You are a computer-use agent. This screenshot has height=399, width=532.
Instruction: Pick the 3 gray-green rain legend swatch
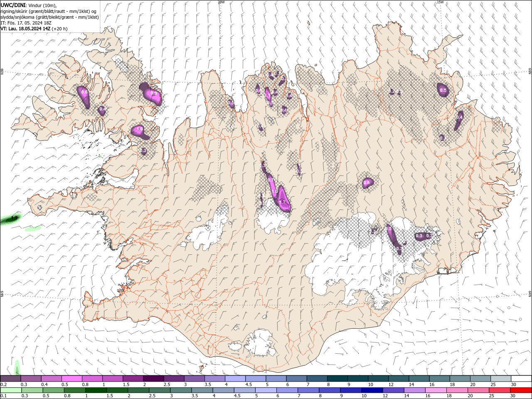click(x=181, y=390)
